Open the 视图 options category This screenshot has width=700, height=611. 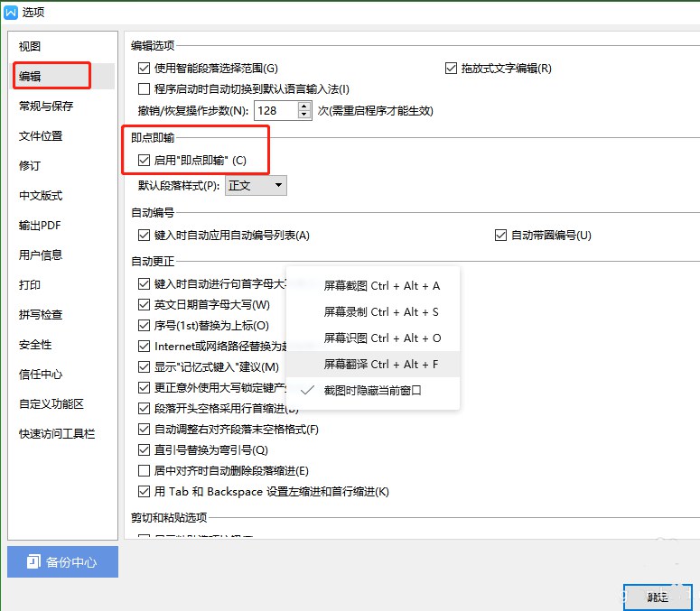click(30, 46)
